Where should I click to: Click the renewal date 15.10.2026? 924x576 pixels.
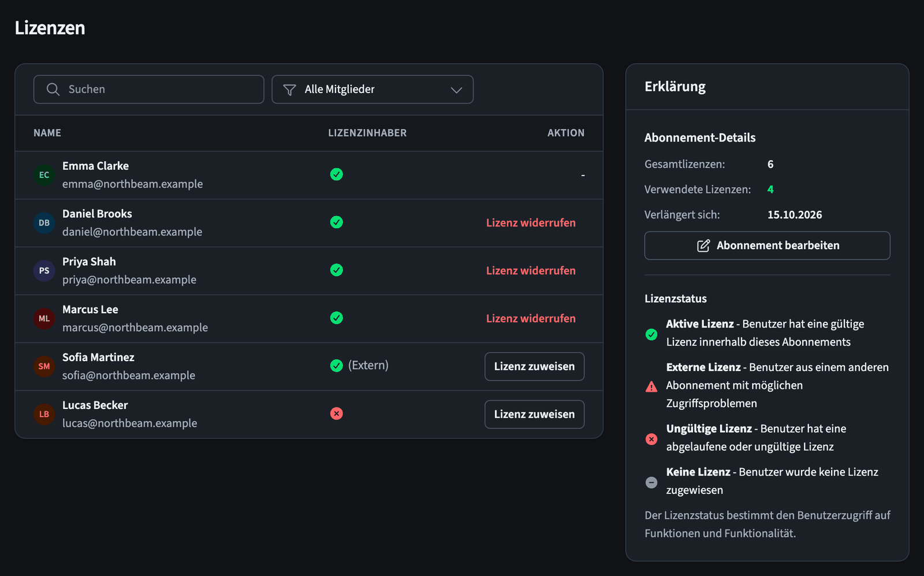795,215
